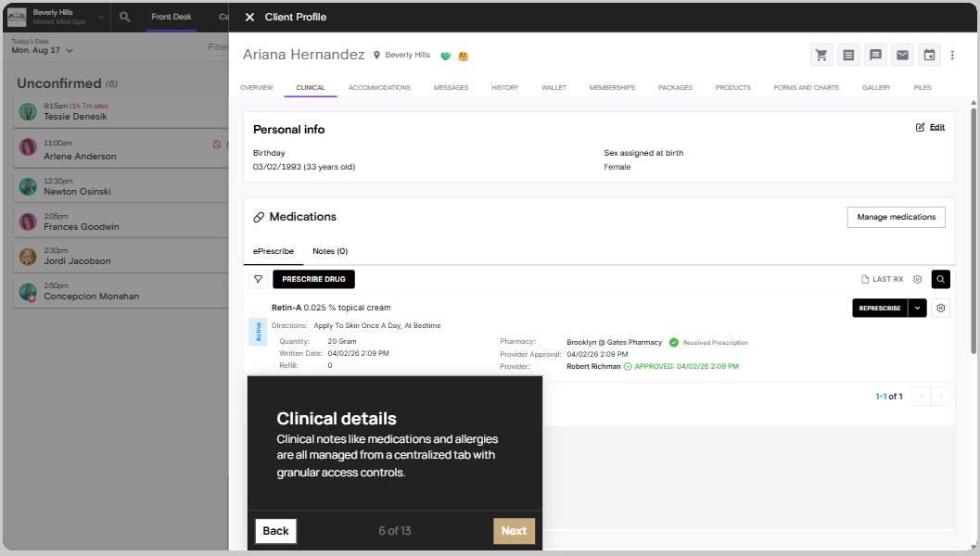Close the Client Profile panel
This screenshot has width=980, height=556.
(249, 17)
